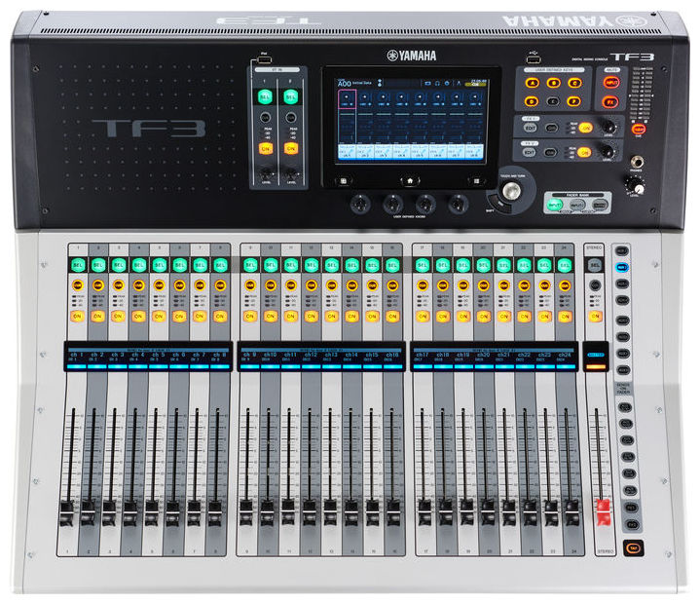Screen dimensions: 700x604
Task: Click the USB port above User Defined Keys
Action: pos(534,58)
